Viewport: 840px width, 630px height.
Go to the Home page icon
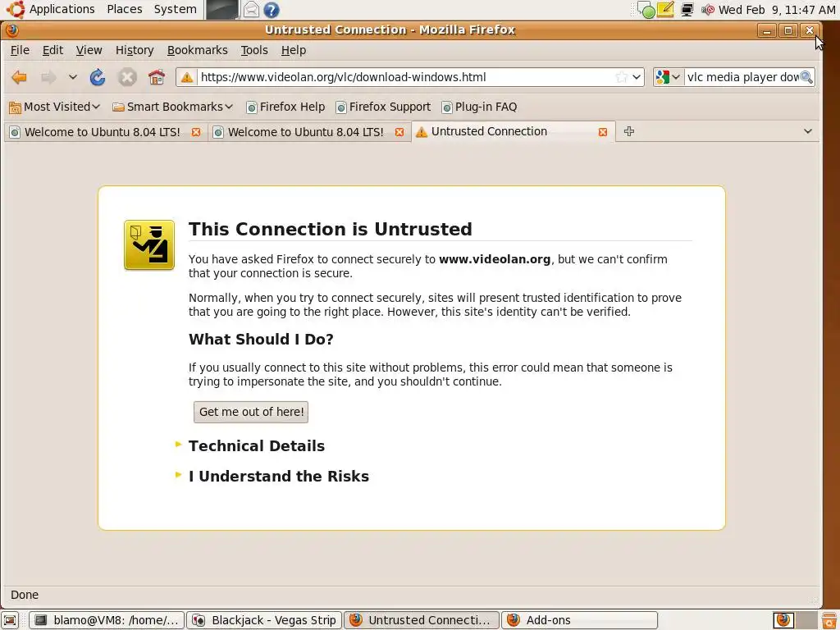(157, 77)
